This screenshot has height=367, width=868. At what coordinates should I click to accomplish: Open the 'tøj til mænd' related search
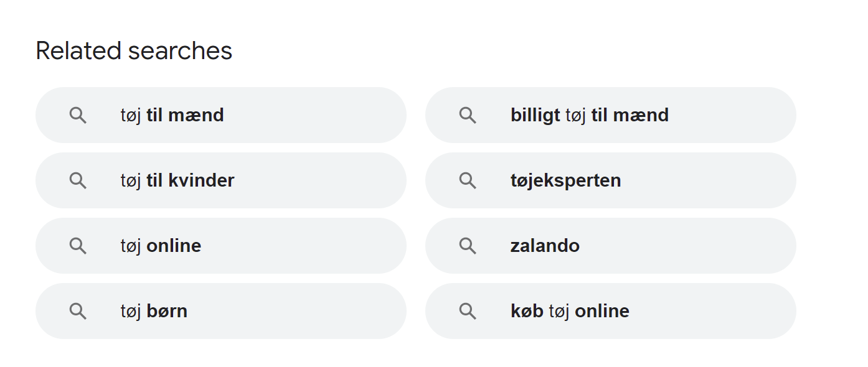[x=172, y=115]
